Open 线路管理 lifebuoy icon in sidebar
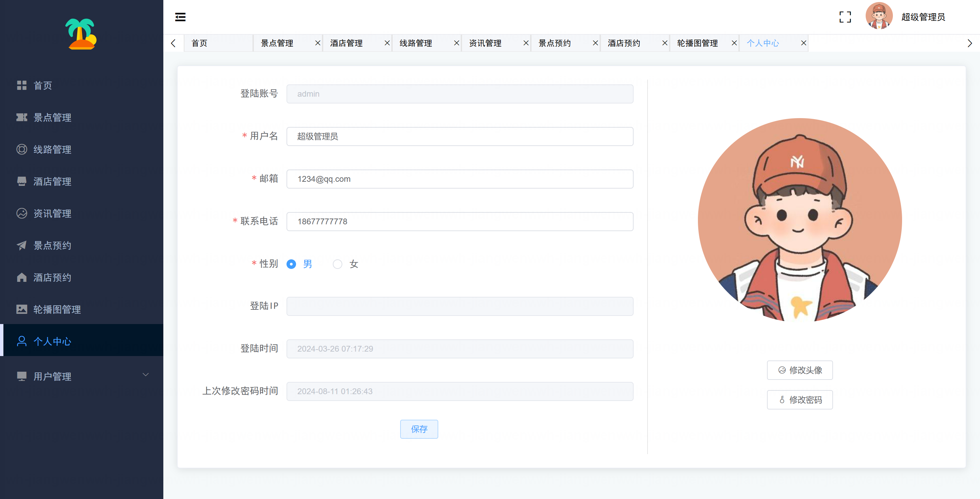This screenshot has width=980, height=499. [x=22, y=149]
